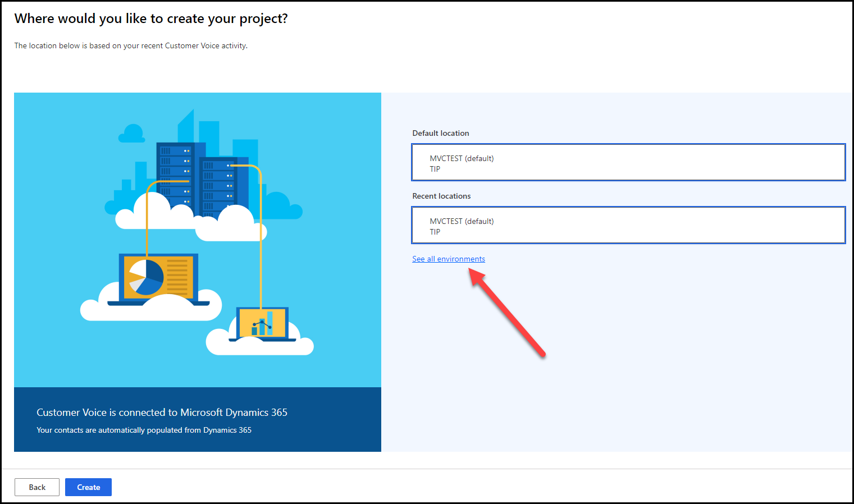854x504 pixels.
Task: Click the Back button
Action: [36, 487]
